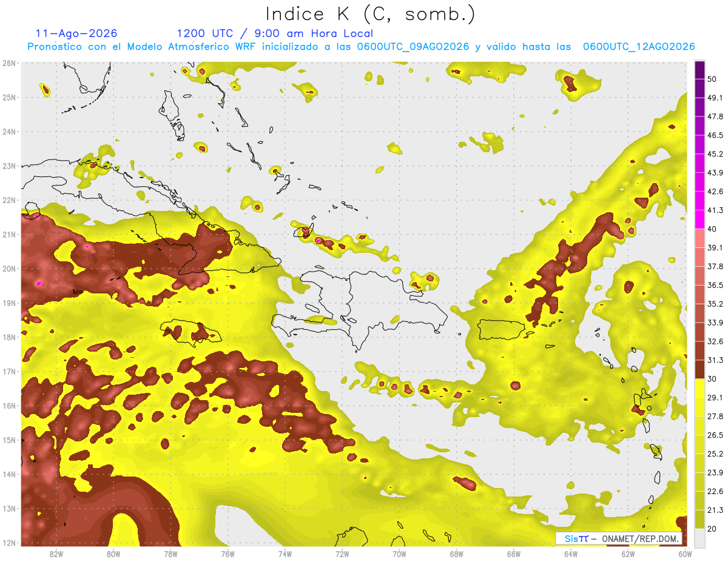Screen dimensions: 728x562
Task: Click the "42.6" color scale label
Action: [x=715, y=192]
